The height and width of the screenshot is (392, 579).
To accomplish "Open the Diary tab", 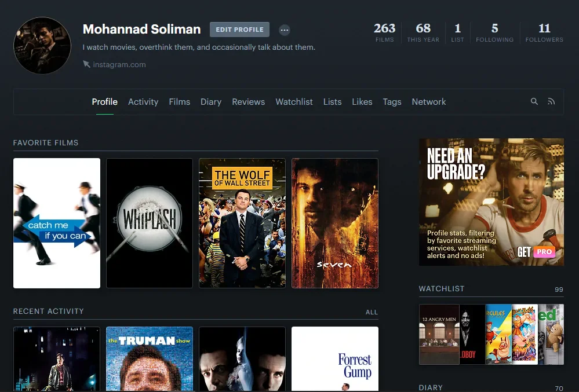I will (x=211, y=102).
